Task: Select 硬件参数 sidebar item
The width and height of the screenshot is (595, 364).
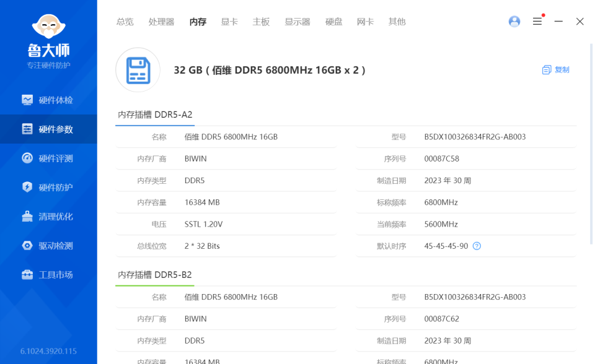Action: 48,129
